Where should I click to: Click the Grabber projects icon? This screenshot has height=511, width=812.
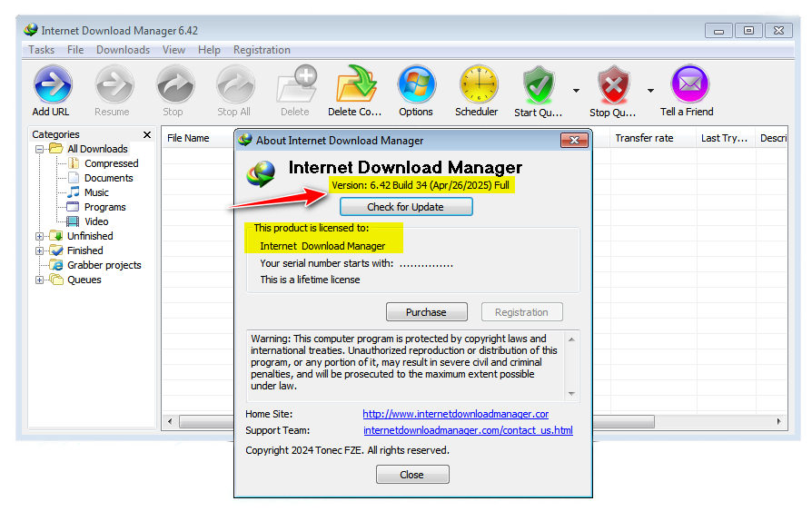pos(56,265)
